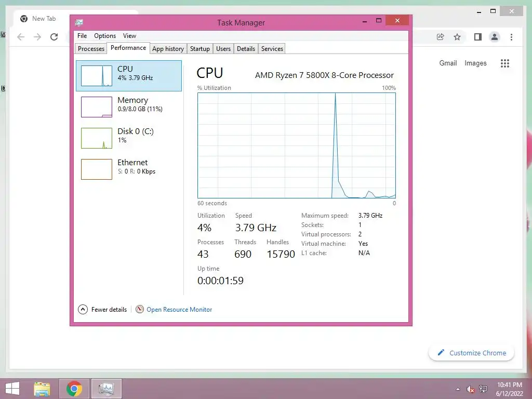Screen dimensions: 532x399
Task: Open the View menu in Task Manager
Action: pyautogui.click(x=129, y=36)
